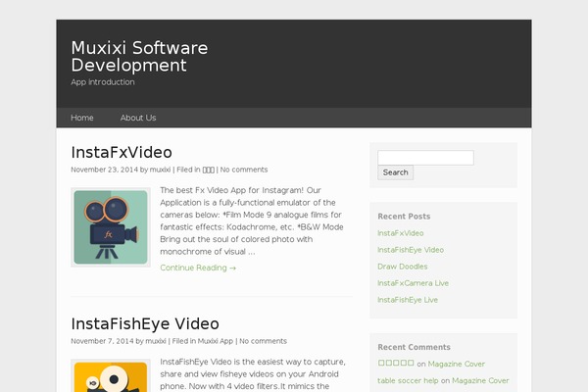Open No comments link under InstaFxVideo

244,170
